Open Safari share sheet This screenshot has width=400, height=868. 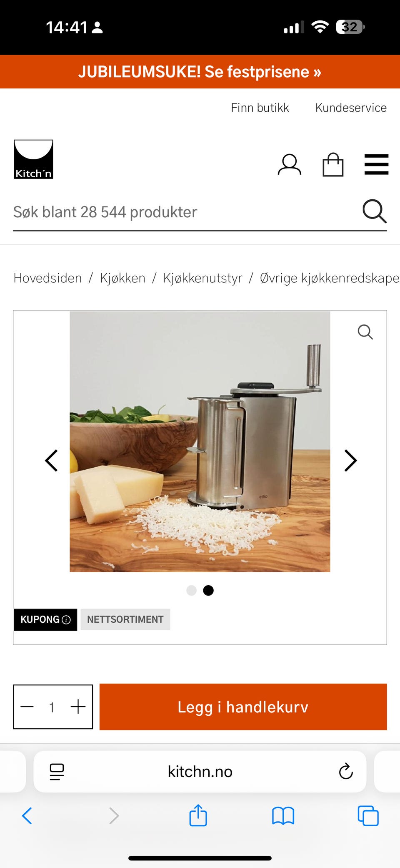tap(198, 815)
